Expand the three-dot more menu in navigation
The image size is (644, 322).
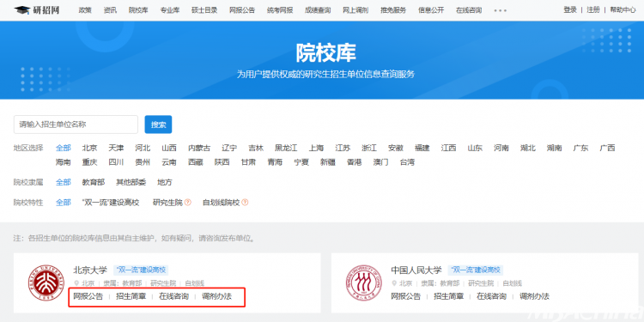click(500, 10)
